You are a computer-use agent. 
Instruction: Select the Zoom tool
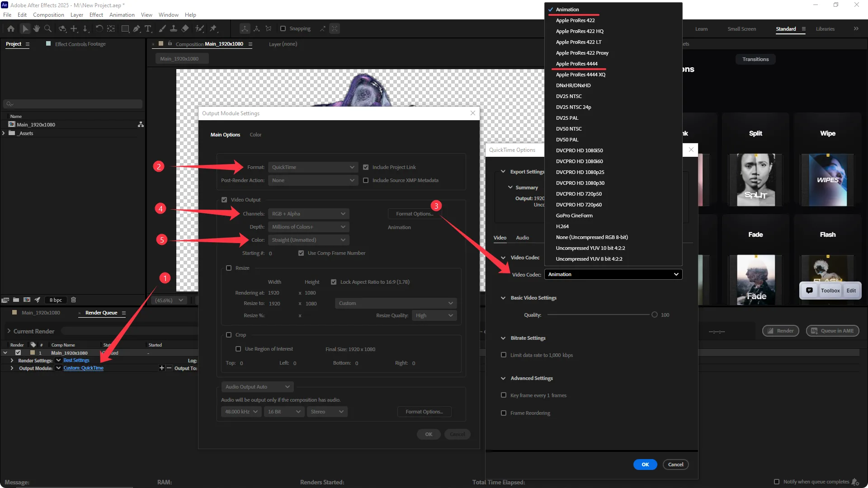point(47,28)
